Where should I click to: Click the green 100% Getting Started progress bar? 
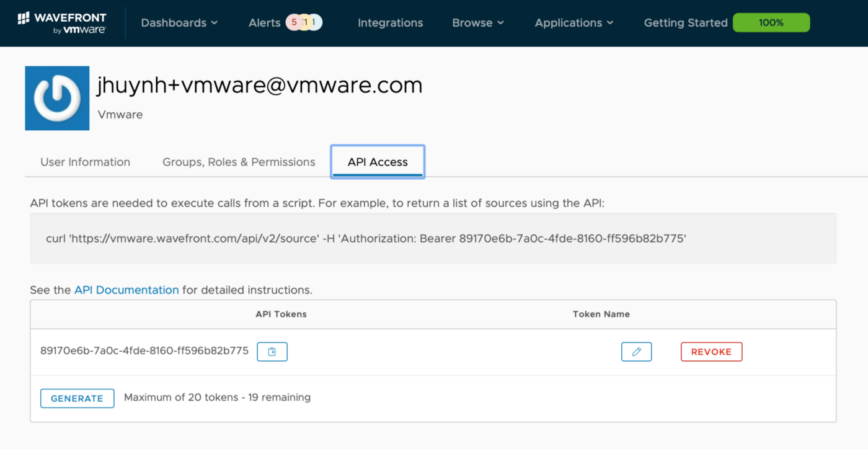(771, 22)
